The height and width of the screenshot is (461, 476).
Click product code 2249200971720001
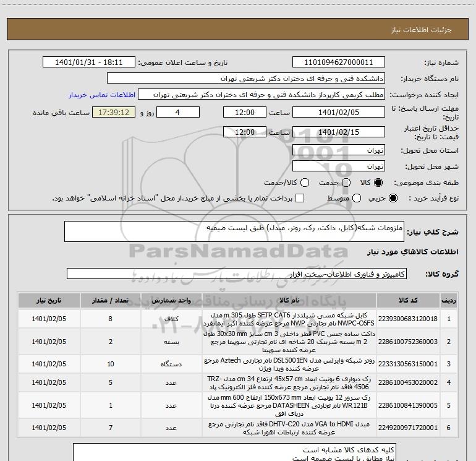[x=408, y=428]
